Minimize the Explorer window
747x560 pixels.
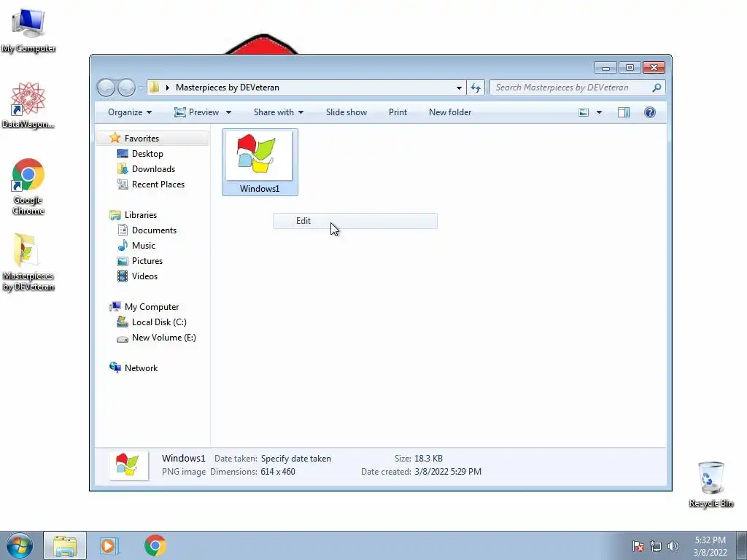click(606, 68)
